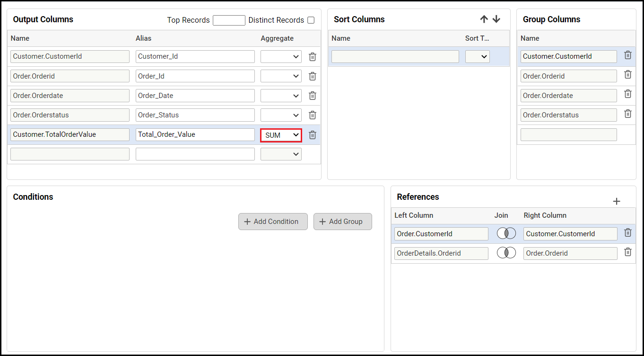Open aggregate dropdown for Order.Orderid row

281,76
